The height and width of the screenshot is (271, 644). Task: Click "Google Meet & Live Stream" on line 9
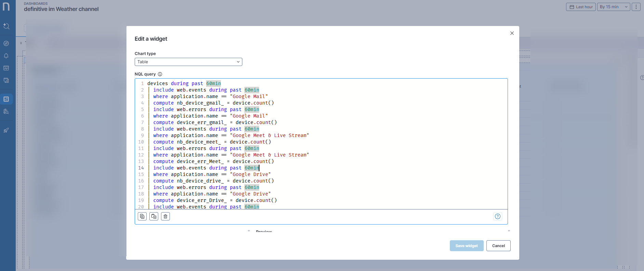(269, 135)
